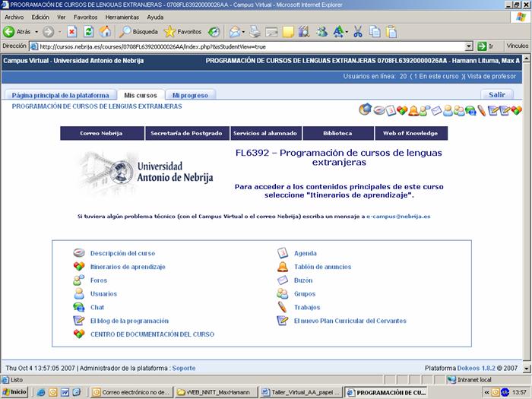Click the Messenger people icon in toolbar
The width and height of the screenshot is (532, 399).
click(321, 32)
